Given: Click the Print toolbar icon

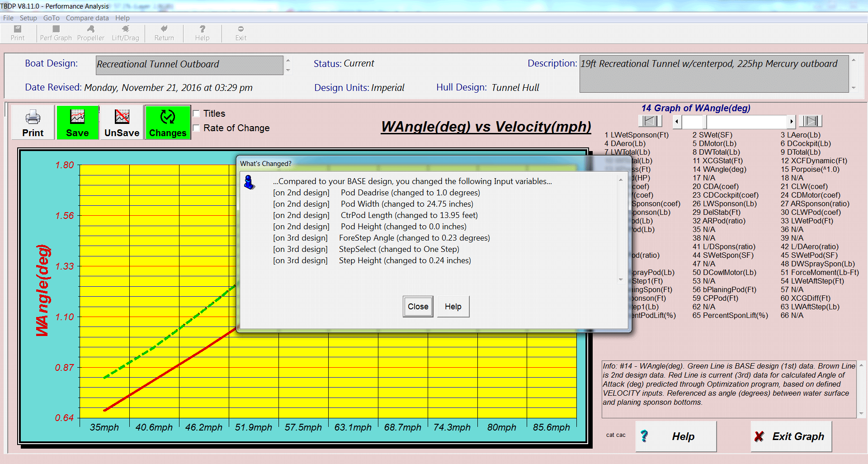Looking at the screenshot, I should (x=18, y=33).
